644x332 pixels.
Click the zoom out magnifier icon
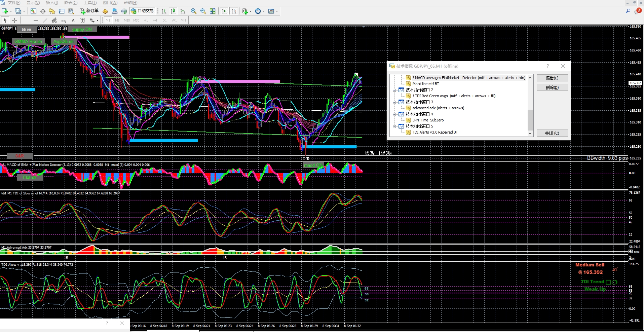[x=203, y=11]
